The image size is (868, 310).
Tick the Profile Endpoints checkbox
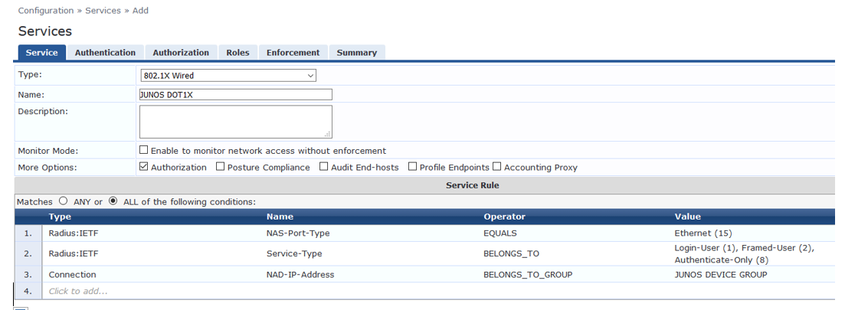(x=412, y=167)
